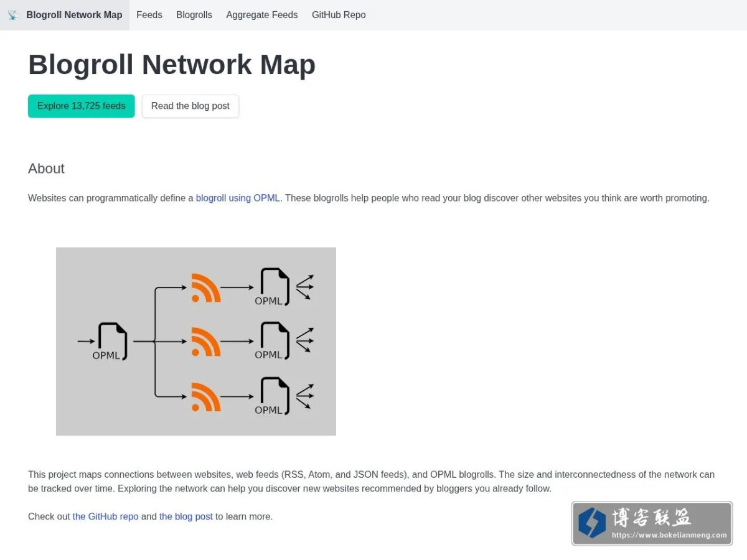Follow the 'blogroll using OPML' link
The width and height of the screenshot is (747, 560).
(238, 198)
